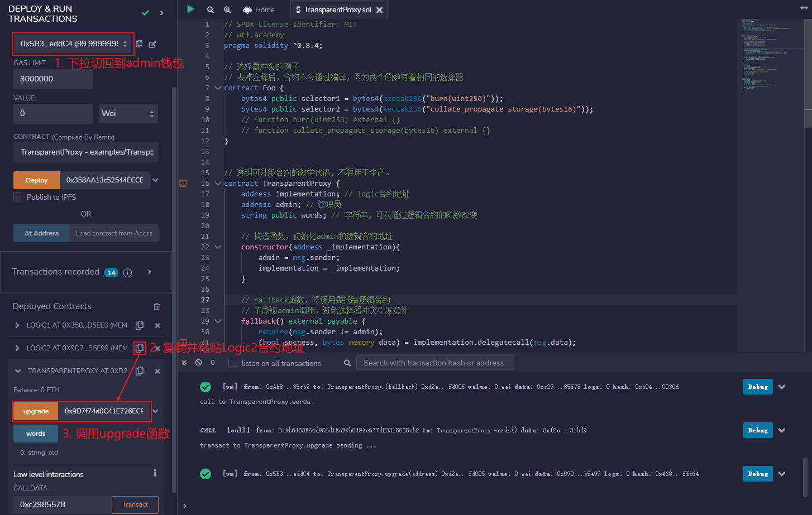812x515 pixels.
Task: Toggle listen on all transactions checkbox
Action: coord(233,363)
